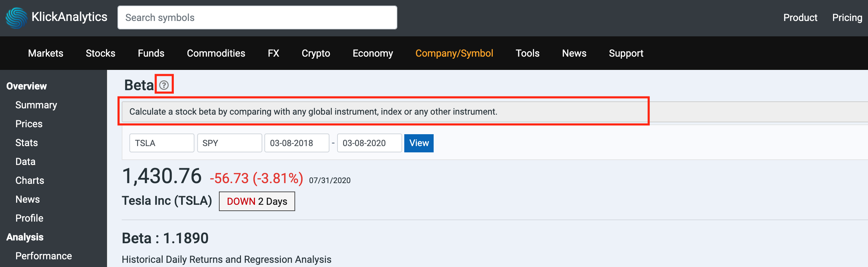This screenshot has height=267, width=868.
Task: Click the Overview sidebar heading
Action: [x=27, y=86]
